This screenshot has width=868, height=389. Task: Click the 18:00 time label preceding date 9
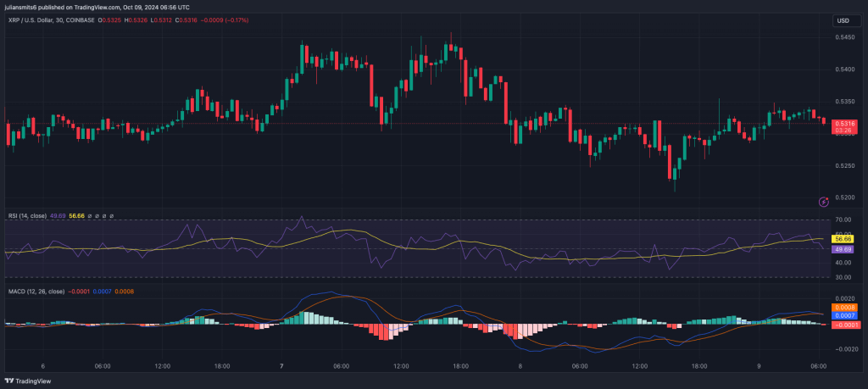coord(699,366)
